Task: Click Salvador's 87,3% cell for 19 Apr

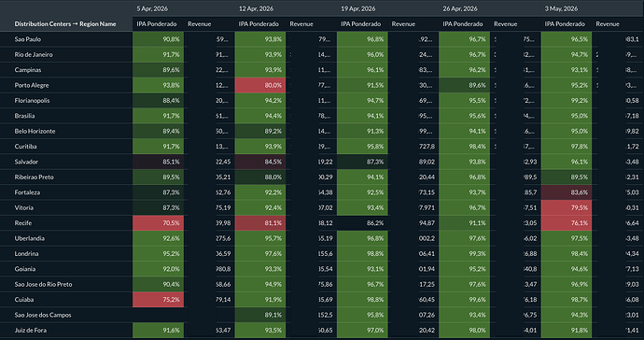Action: pyautogui.click(x=362, y=162)
